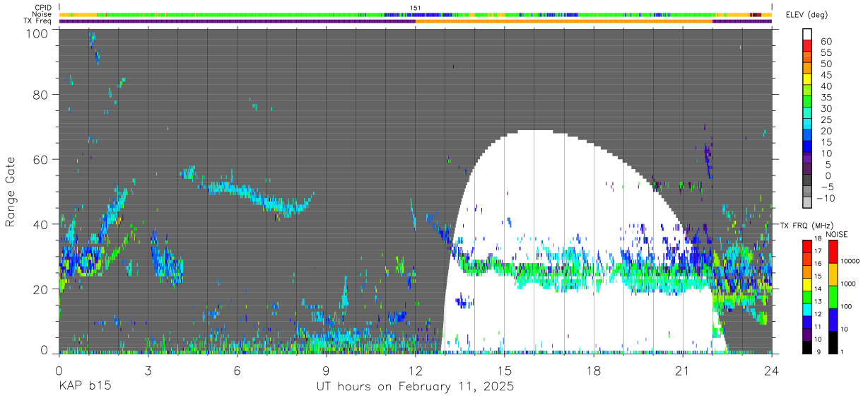
Task: Click the TX Freq strip label
Action: [x=37, y=21]
